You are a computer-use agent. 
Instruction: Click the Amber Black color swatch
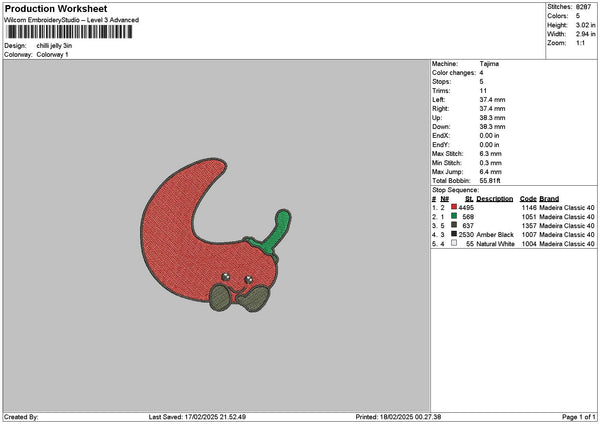[454, 234]
